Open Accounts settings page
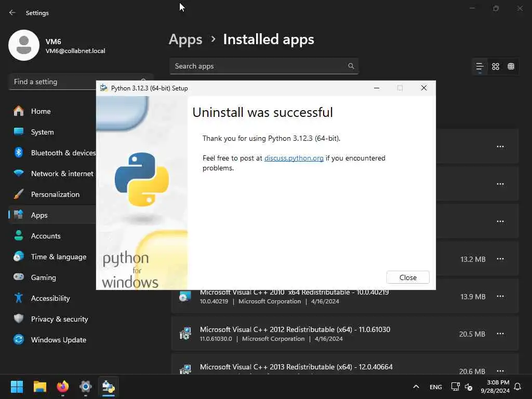Screen dimensions: 532x399 point(52,236)
